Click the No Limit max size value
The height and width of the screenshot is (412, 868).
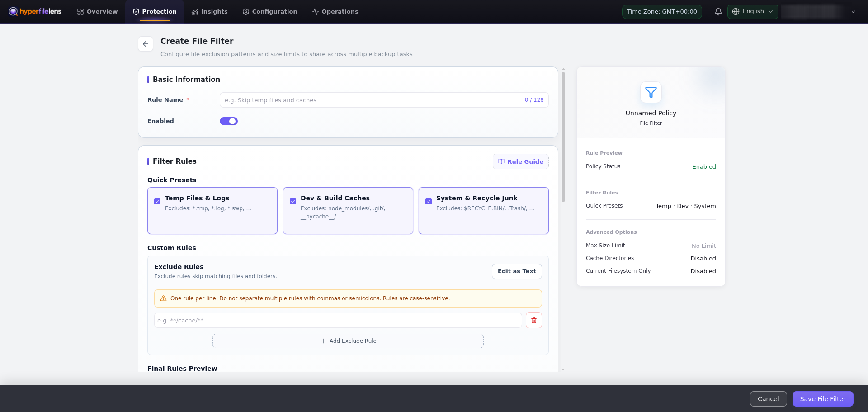tap(703, 246)
